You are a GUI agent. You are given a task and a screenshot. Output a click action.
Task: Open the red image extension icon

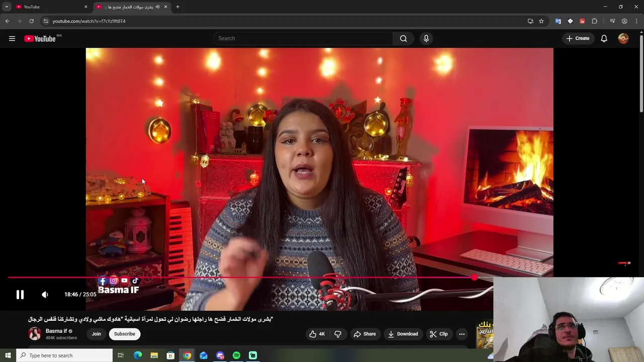pos(582,21)
